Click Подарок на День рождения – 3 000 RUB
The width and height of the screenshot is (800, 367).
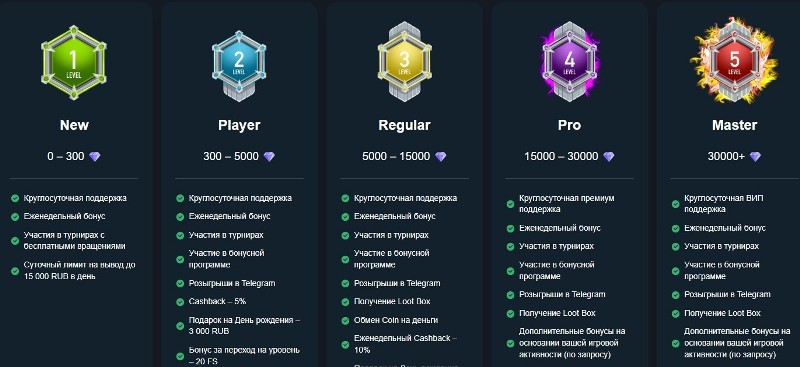(245, 326)
